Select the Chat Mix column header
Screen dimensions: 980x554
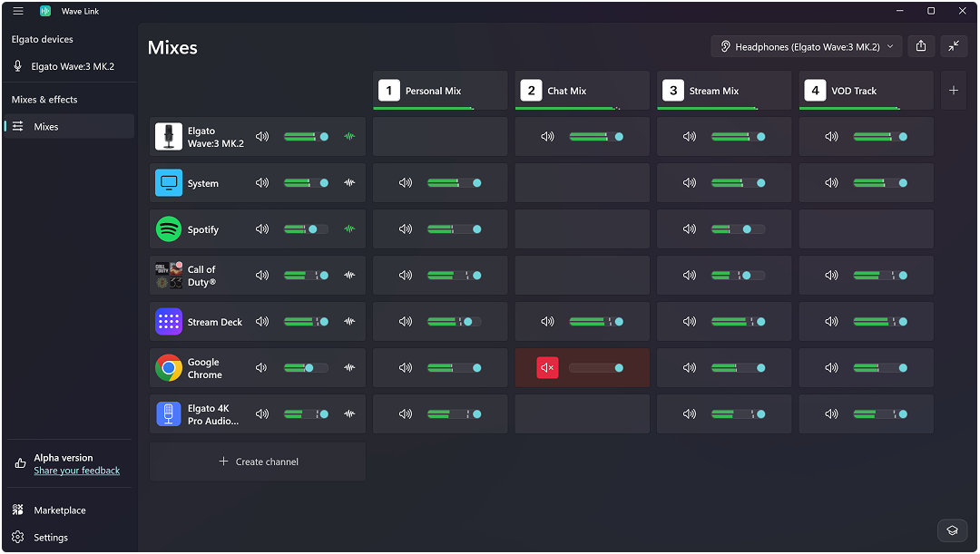pyautogui.click(x=582, y=91)
